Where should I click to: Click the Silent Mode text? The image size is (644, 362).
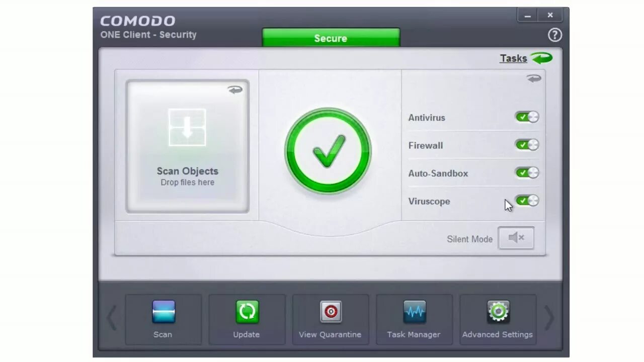[x=470, y=239]
